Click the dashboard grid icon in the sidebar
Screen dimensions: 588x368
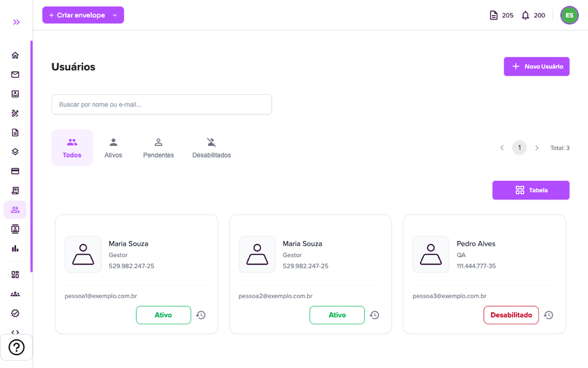click(x=15, y=275)
